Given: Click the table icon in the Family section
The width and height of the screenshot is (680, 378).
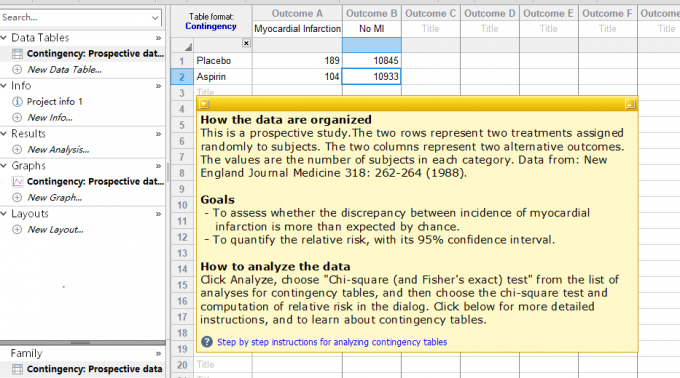Looking at the screenshot, I should pos(17,369).
